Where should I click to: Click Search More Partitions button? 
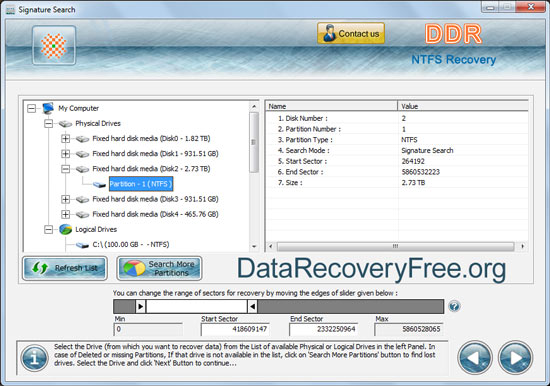[159, 268]
